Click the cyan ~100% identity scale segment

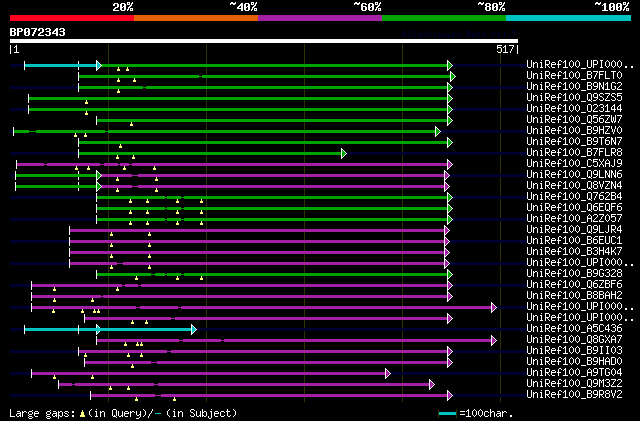pos(568,18)
